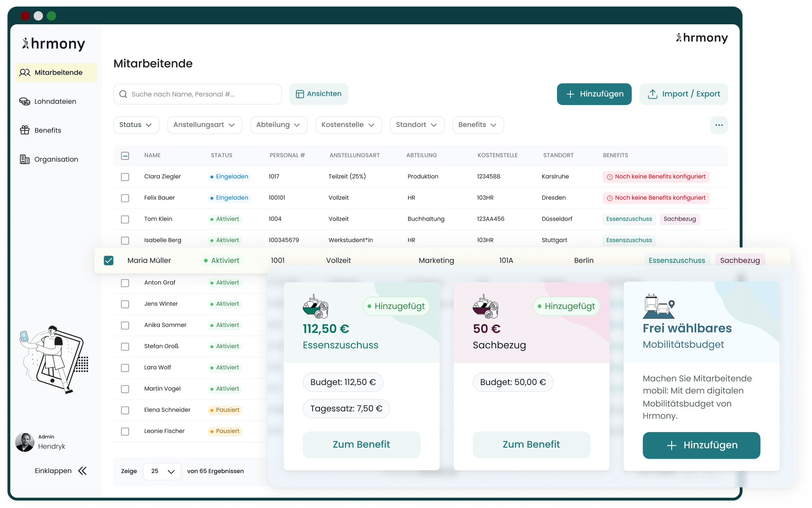Viewport: 812px width, 508px height.
Task: Check the checkbox next to Tom Klein
Action: (x=125, y=219)
